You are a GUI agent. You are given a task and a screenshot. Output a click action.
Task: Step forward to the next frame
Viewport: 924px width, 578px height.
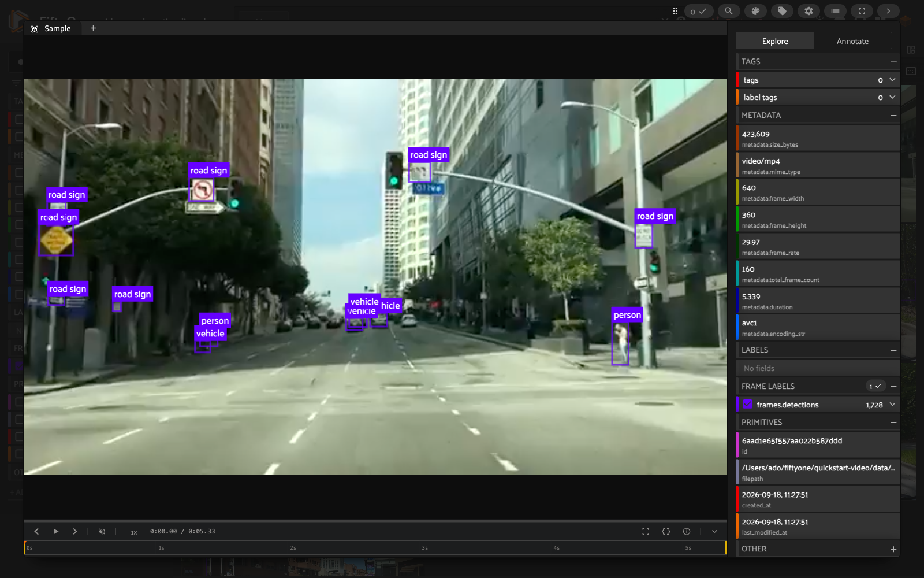74,531
